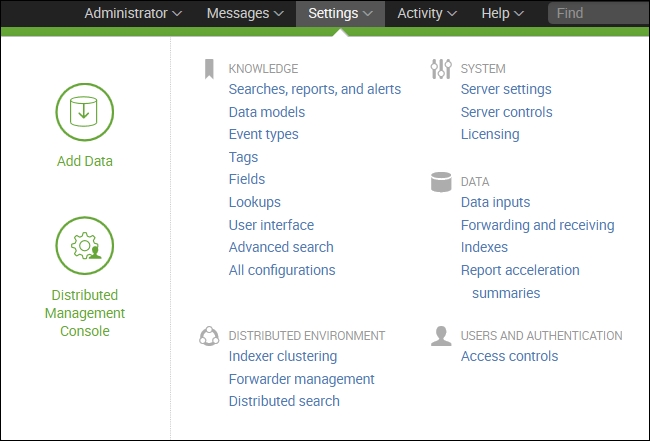Click the Knowledge bookmark icon

209,69
